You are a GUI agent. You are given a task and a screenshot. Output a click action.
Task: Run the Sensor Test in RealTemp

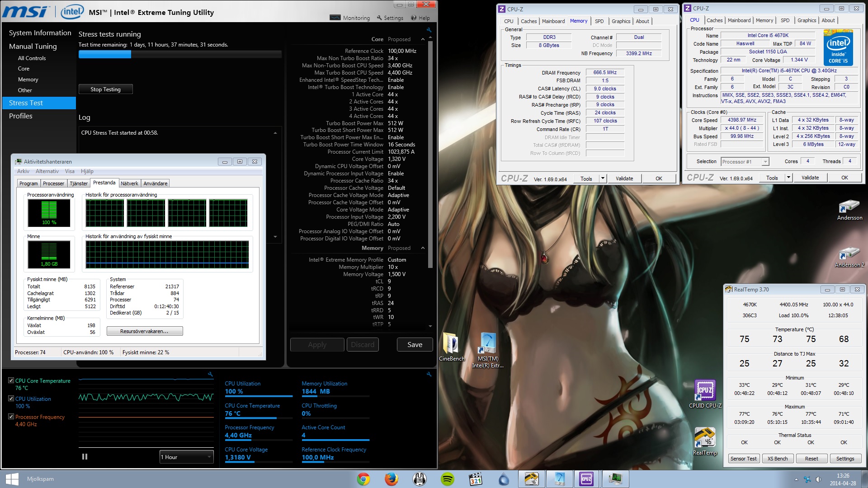pos(743,459)
